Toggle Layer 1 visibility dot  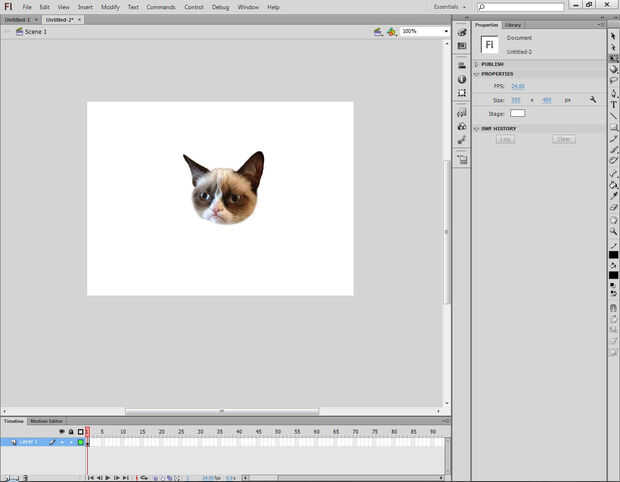point(61,441)
